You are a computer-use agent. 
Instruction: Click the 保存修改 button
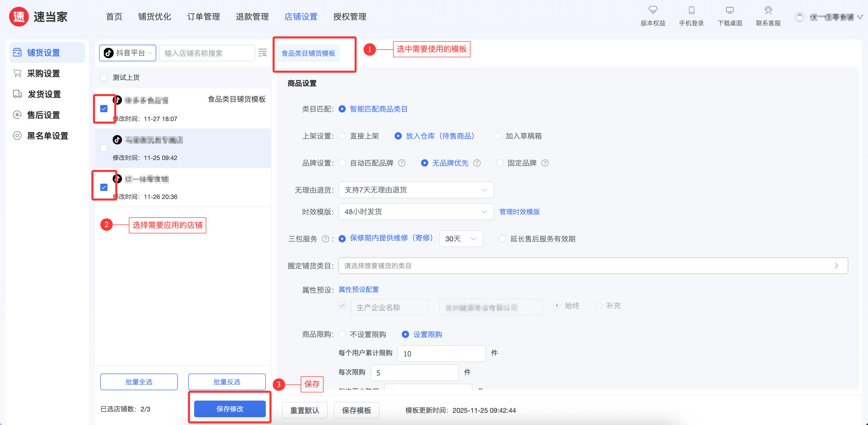(x=230, y=409)
